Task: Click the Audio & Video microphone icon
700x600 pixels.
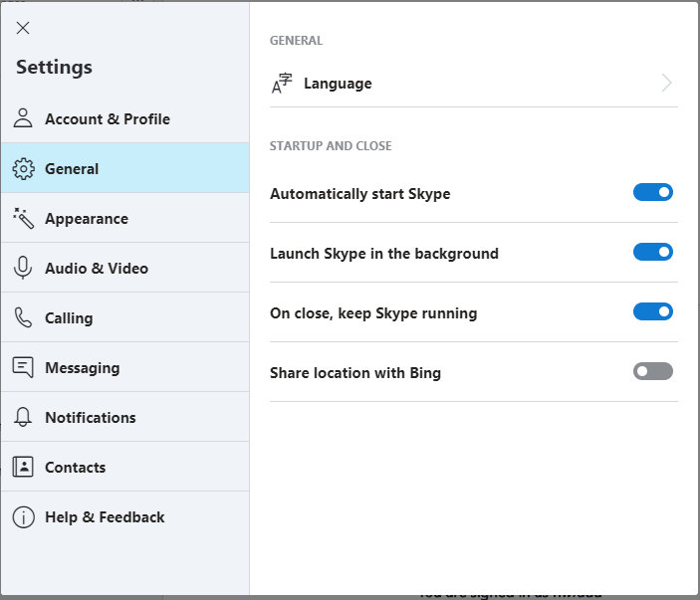Action: click(23, 268)
